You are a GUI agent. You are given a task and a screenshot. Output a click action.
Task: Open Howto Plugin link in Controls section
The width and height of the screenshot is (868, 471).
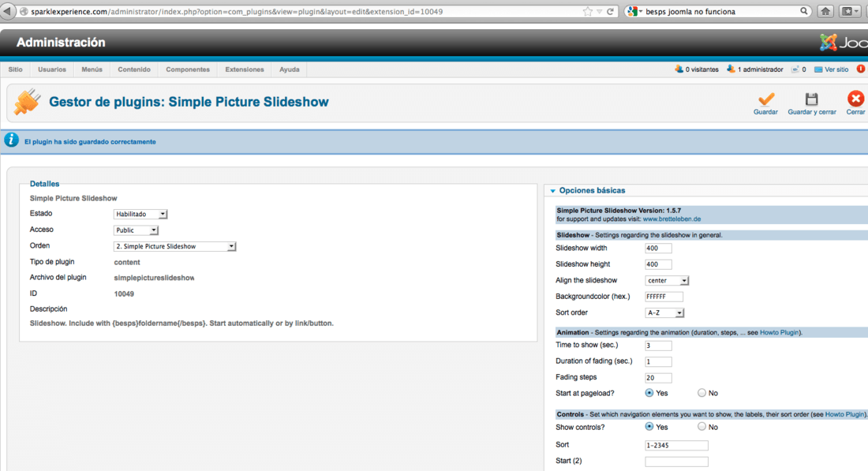coord(844,414)
